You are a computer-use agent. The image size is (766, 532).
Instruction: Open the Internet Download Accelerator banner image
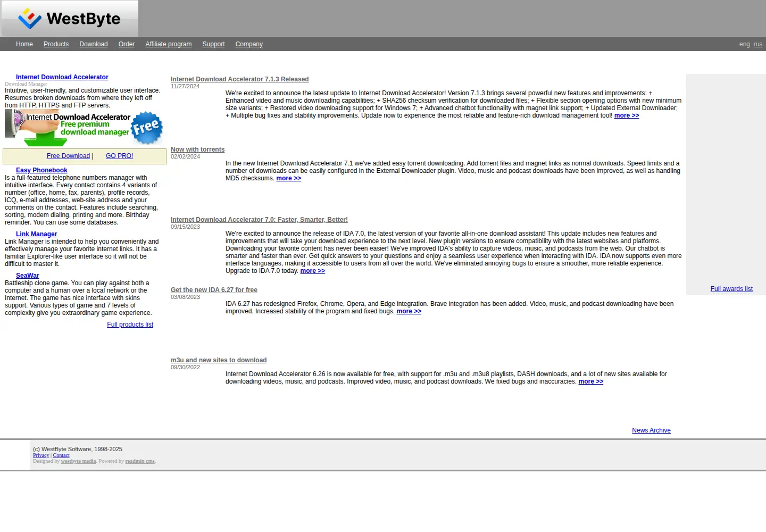tap(84, 128)
